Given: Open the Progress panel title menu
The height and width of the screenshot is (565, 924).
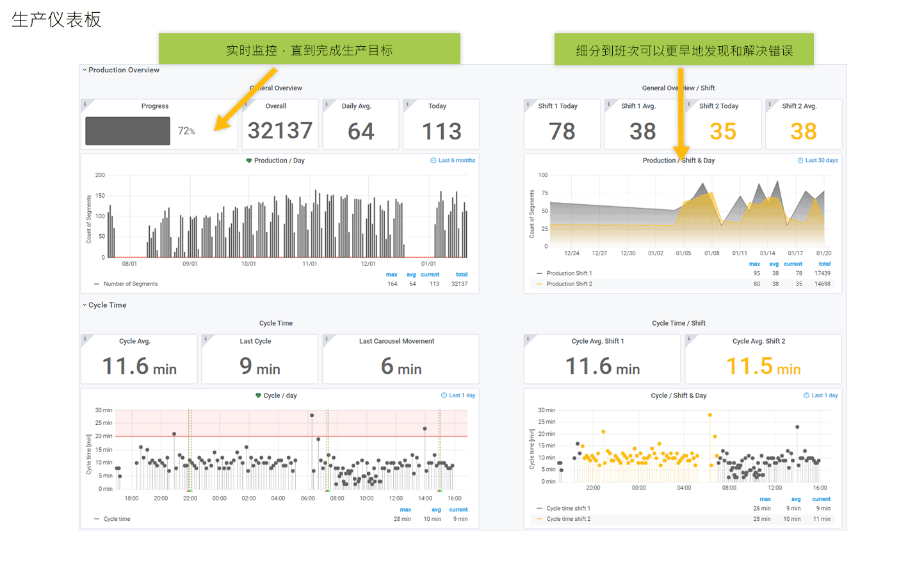Looking at the screenshot, I should 155,106.
